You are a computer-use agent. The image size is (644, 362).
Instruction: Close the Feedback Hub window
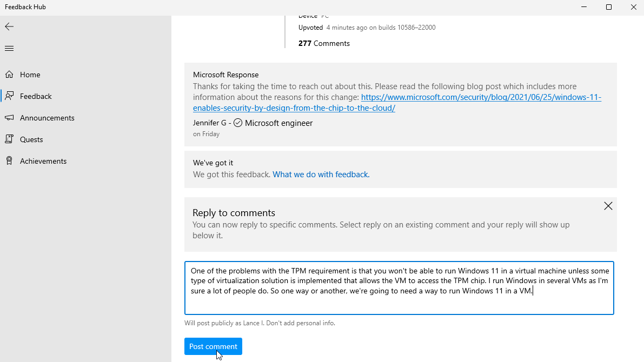[633, 7]
